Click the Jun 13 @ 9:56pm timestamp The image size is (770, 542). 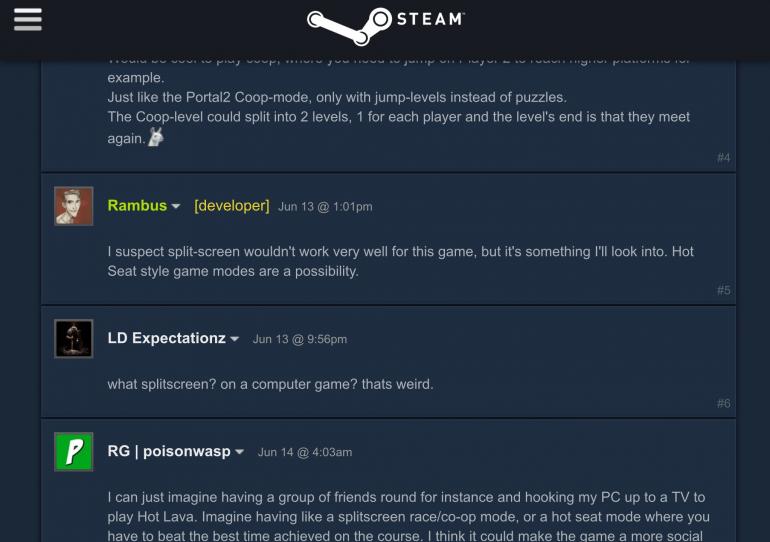click(x=300, y=339)
